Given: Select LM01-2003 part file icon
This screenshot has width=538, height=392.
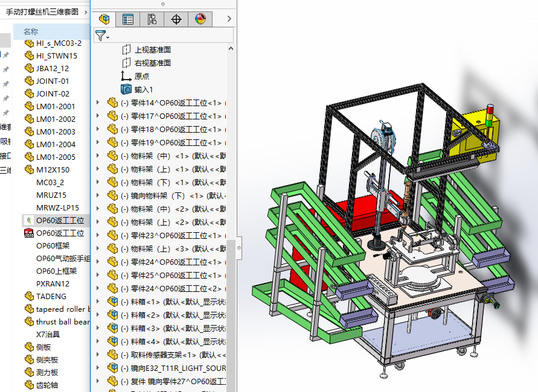Looking at the screenshot, I should tap(29, 131).
